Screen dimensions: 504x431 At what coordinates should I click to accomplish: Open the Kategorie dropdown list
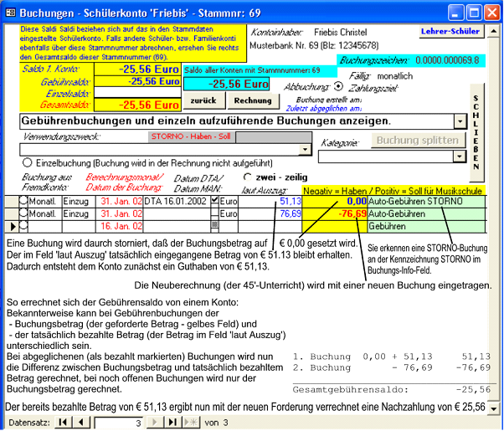coord(459,156)
